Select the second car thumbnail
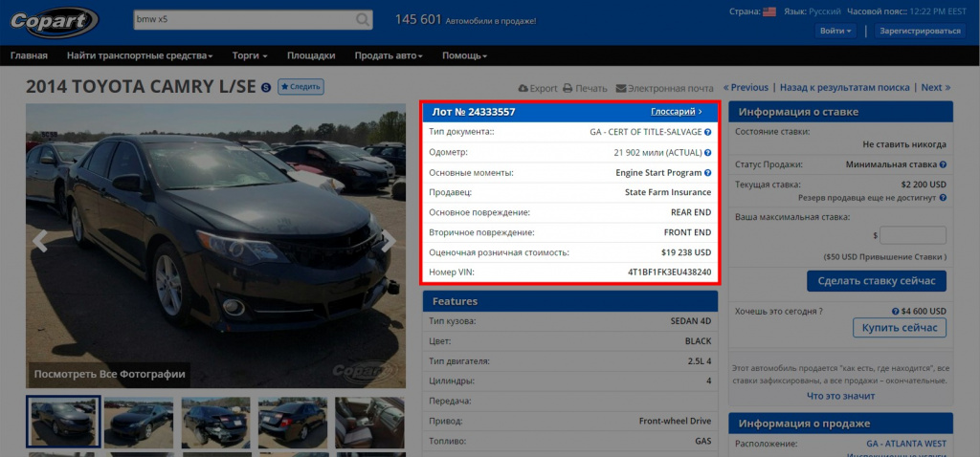Image resolution: width=980 pixels, height=457 pixels. tap(139, 423)
